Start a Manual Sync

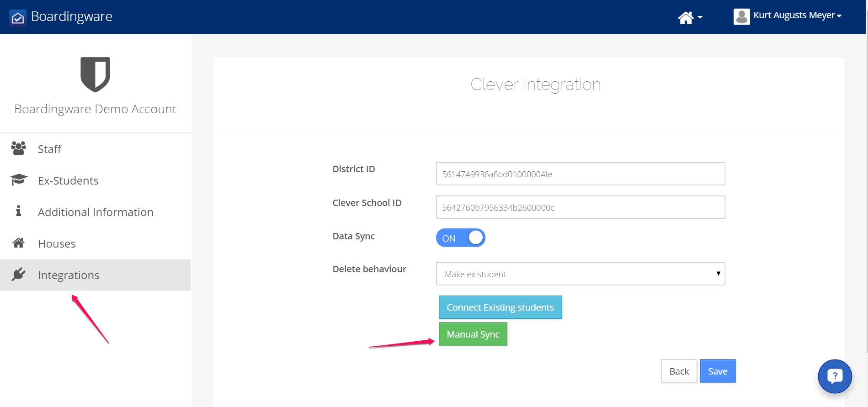473,334
